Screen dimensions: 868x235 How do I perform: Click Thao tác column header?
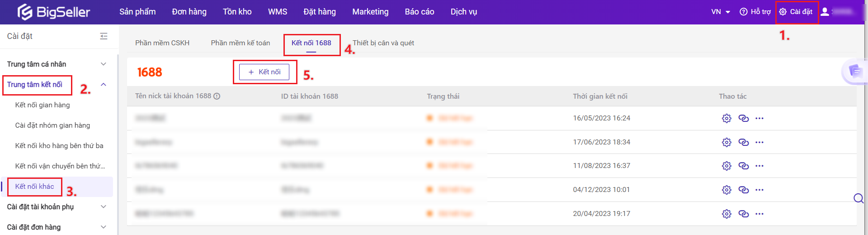pos(733,96)
